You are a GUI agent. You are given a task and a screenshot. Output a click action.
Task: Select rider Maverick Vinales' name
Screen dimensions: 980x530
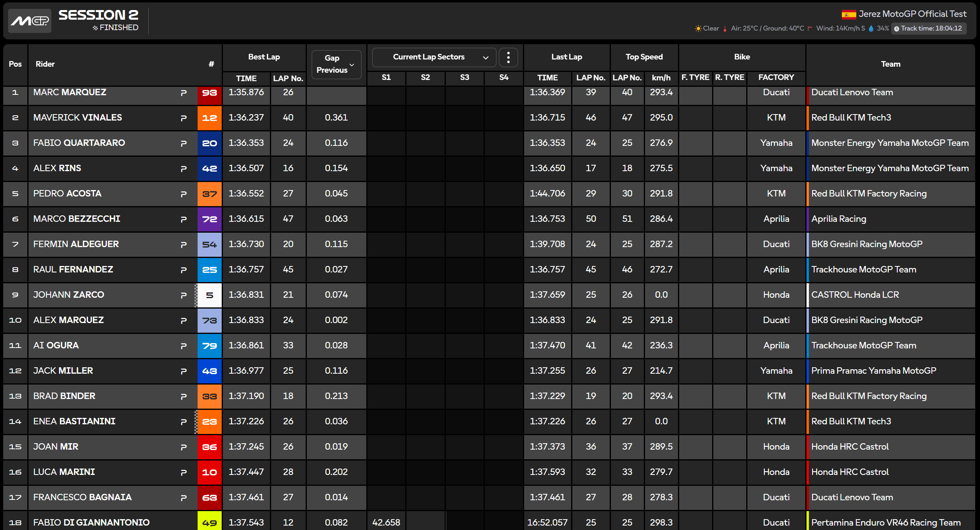pos(78,118)
